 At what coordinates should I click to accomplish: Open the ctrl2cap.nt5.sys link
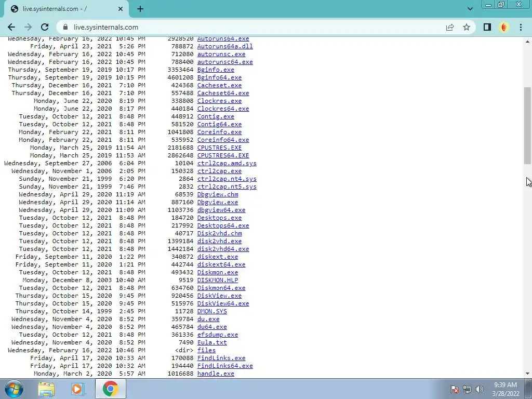227,187
